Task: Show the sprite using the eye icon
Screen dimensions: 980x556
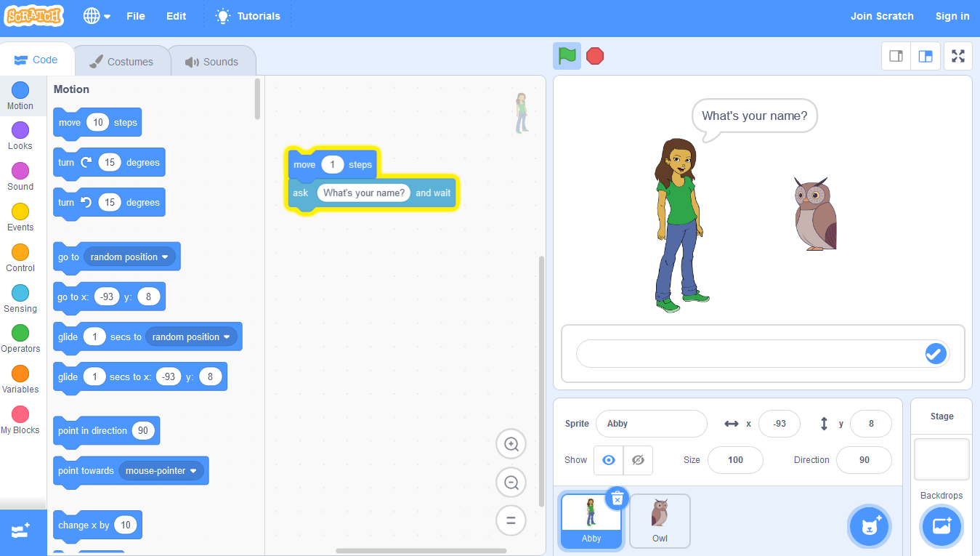Action: click(609, 460)
